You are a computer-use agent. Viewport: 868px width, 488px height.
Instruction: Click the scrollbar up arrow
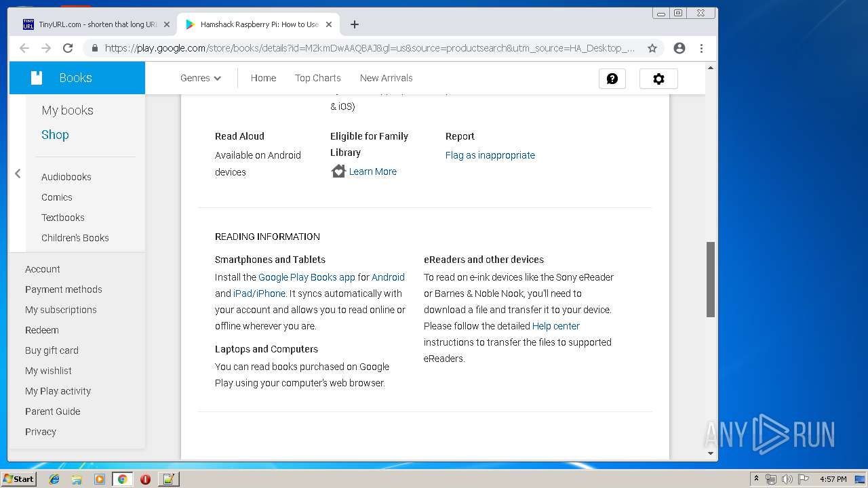click(711, 68)
